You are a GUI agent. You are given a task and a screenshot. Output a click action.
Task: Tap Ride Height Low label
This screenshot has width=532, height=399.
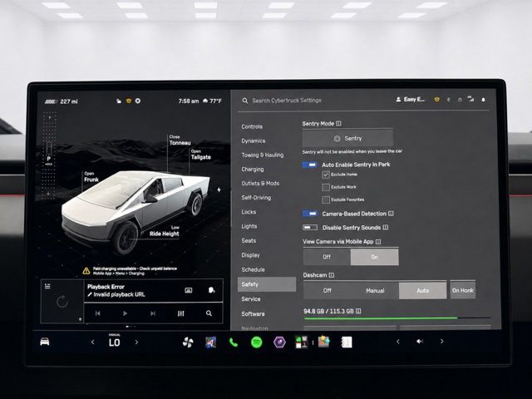click(165, 231)
